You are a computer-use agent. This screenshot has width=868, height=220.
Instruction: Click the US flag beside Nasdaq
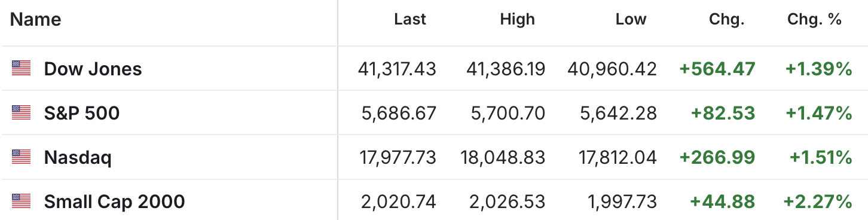(21, 158)
